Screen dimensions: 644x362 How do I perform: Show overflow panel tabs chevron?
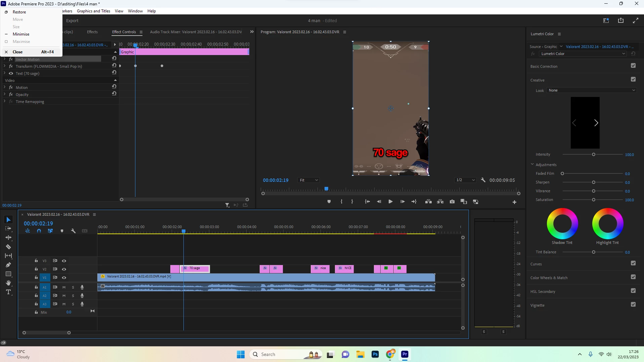pyautogui.click(x=252, y=32)
